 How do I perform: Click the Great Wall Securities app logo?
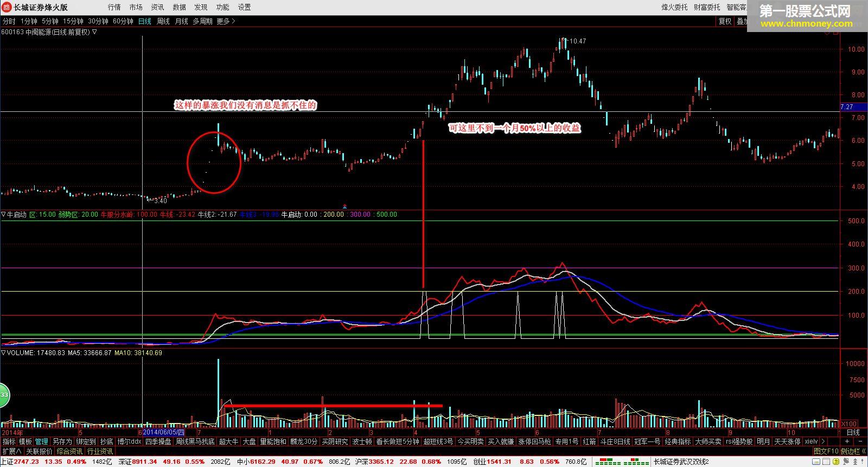(x=7, y=7)
